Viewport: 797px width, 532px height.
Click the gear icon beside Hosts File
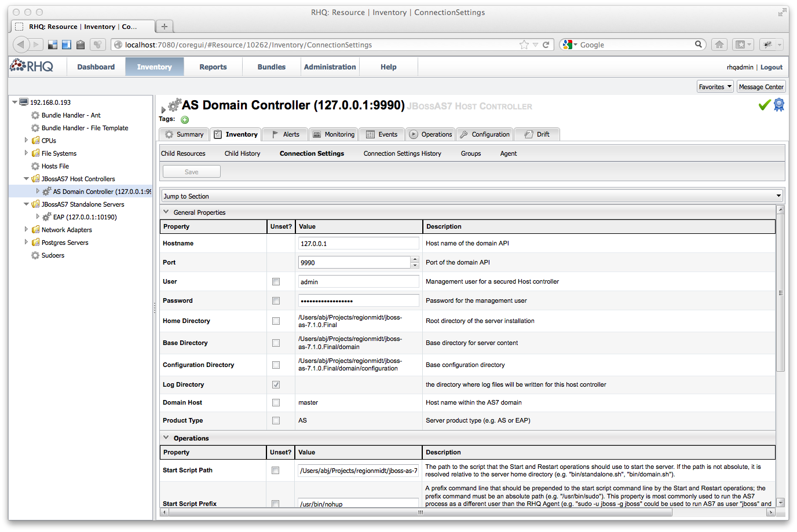click(x=35, y=166)
